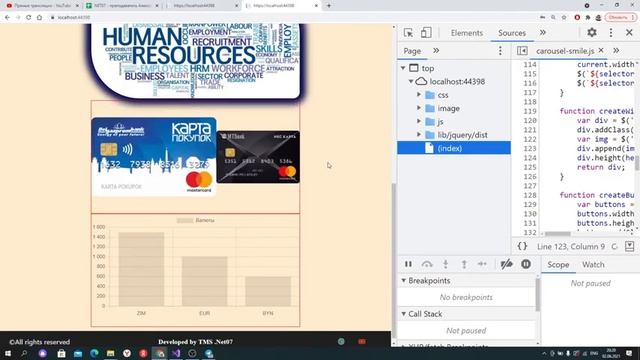This screenshot has width=640, height=360.
Task: Activate the inspect element picker tool
Action: coord(408,33)
